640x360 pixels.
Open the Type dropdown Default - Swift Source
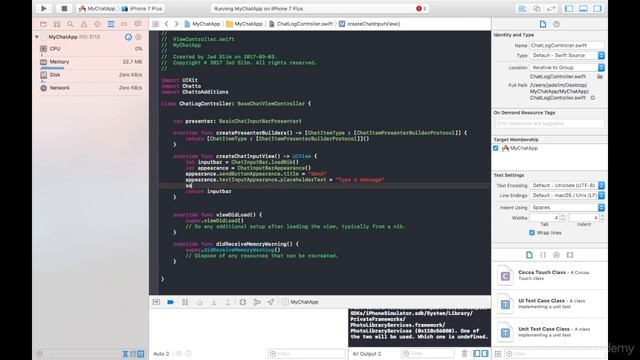[x=567, y=56]
